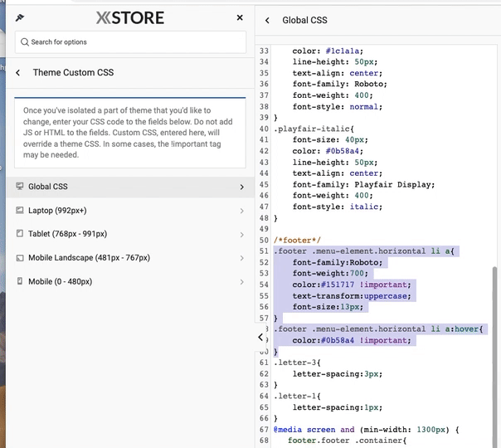The height and width of the screenshot is (448, 501).
Task: Click the /*footer*/ comment line
Action: click(x=297, y=240)
